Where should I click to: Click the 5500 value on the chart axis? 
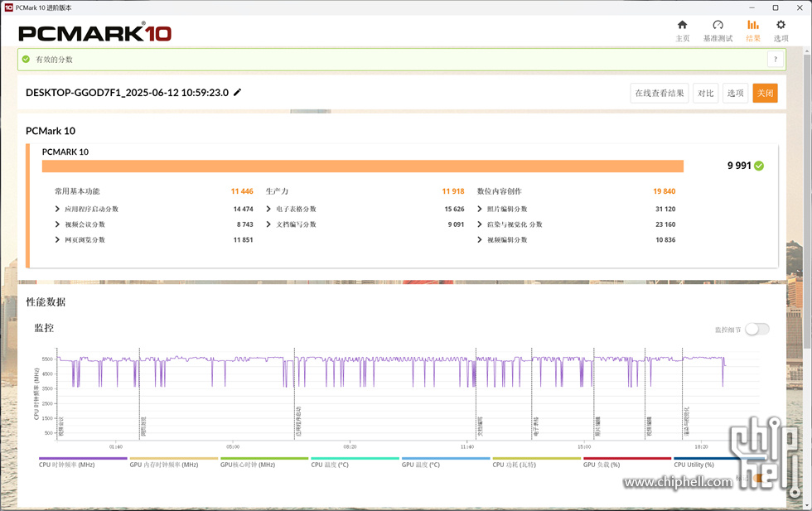click(x=47, y=359)
